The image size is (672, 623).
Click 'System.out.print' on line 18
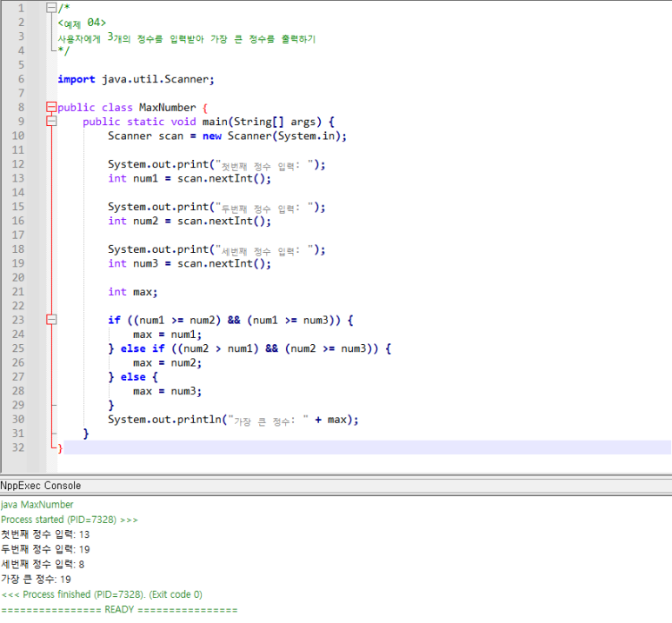[x=158, y=249]
